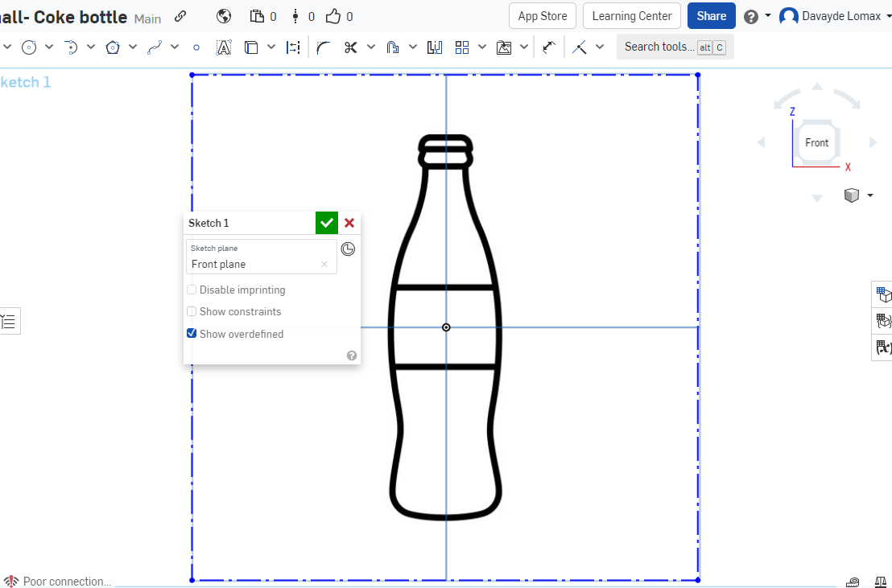Select the Linear pattern tool
892x588 pixels.
coord(462,47)
